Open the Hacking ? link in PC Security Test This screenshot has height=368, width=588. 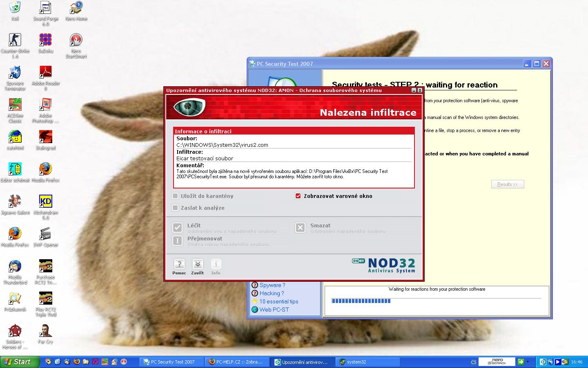click(272, 293)
